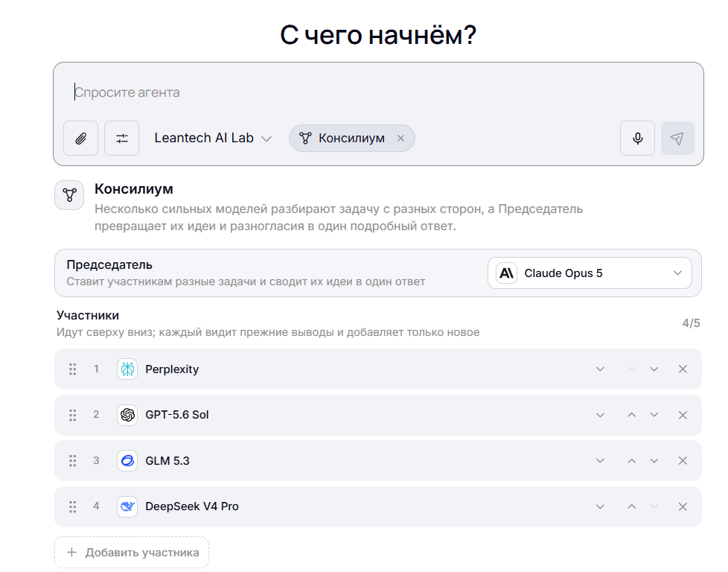Click the GLM 5.3 logo icon

click(127, 460)
